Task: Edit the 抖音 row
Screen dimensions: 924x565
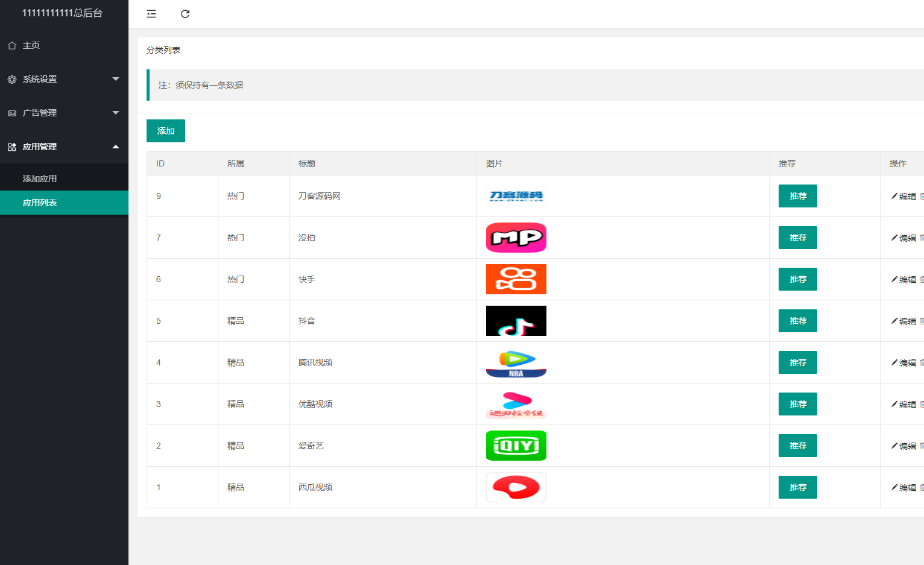Action: 903,321
